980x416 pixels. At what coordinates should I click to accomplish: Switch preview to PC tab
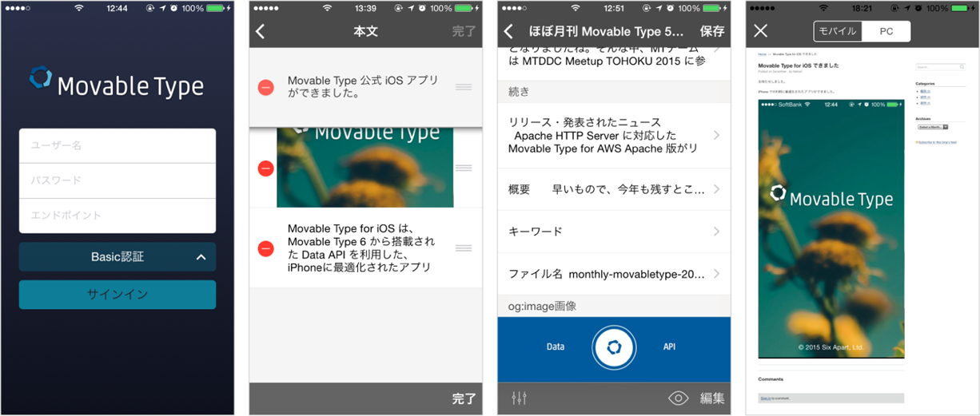(x=886, y=31)
